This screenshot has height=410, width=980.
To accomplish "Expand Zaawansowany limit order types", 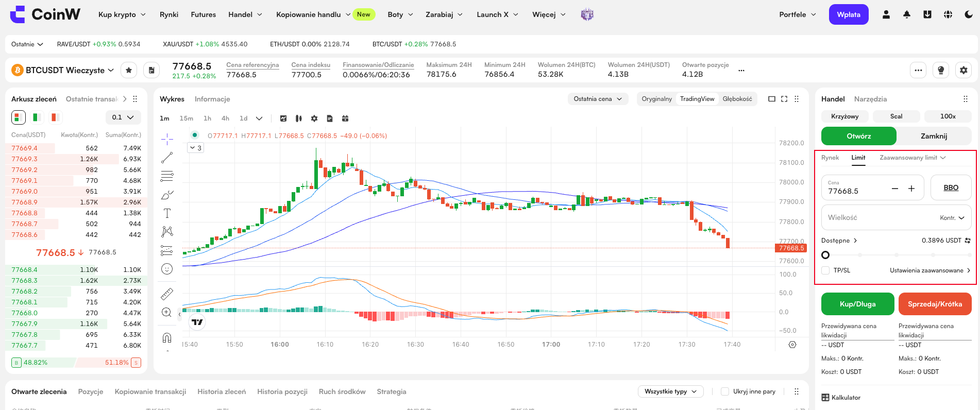I will click(x=913, y=158).
